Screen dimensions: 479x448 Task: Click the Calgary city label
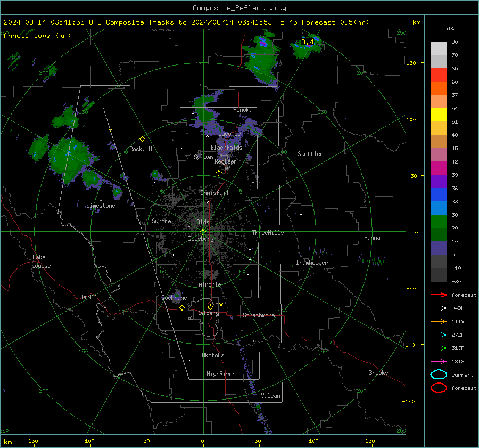[x=208, y=313]
